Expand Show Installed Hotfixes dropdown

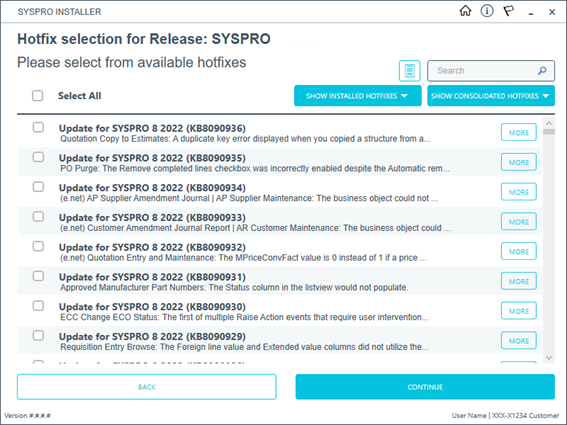pos(358,96)
